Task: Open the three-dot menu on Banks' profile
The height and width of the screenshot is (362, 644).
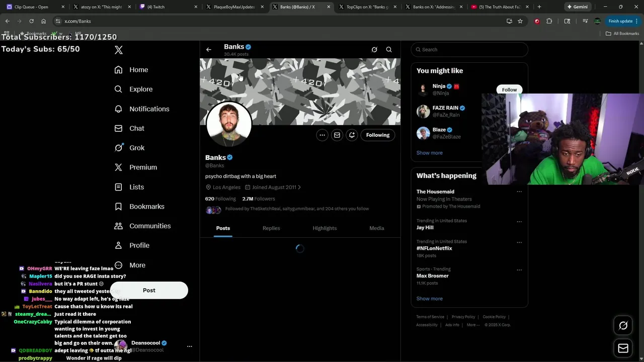Action: tap(322, 135)
